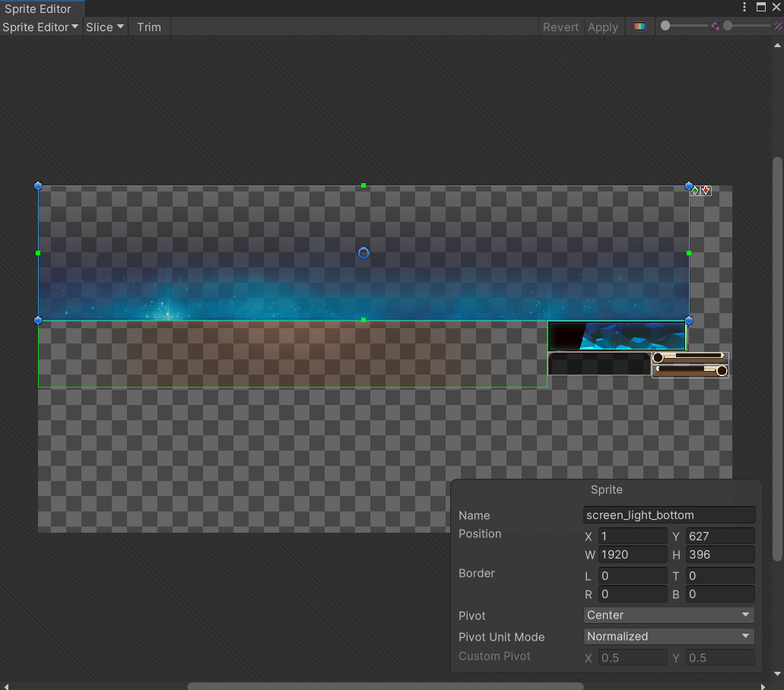
Task: Click the Border B field
Action: tap(720, 594)
